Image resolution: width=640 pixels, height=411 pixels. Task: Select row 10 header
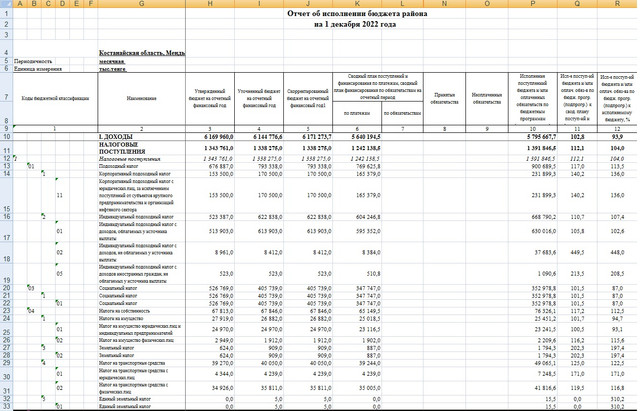(7, 136)
